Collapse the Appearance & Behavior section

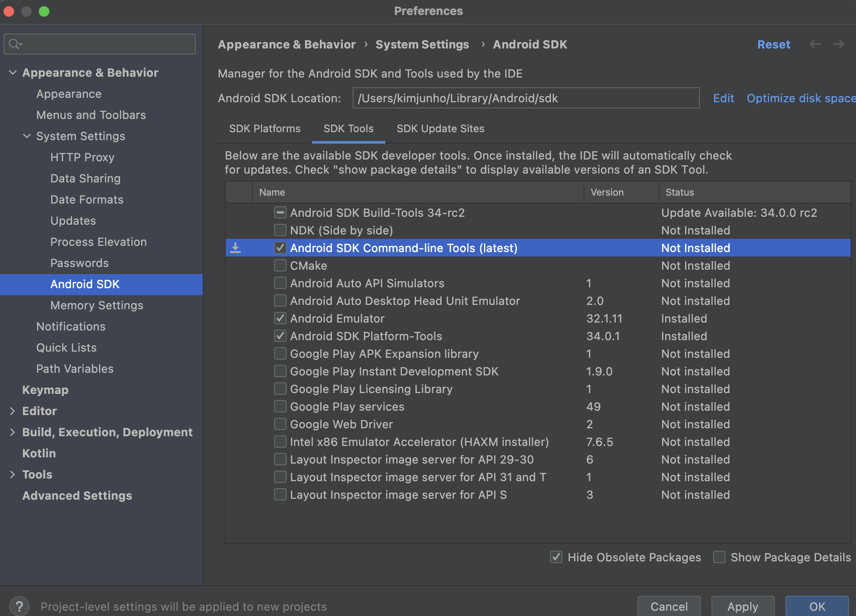coord(13,73)
